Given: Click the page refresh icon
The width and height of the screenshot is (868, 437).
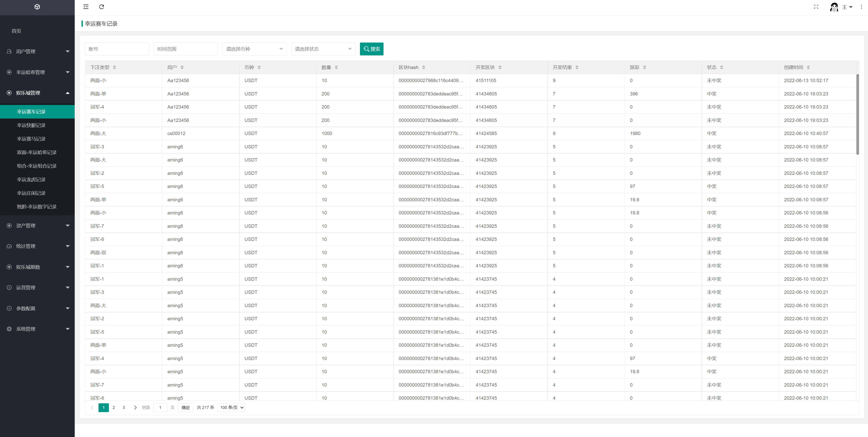Looking at the screenshot, I should (x=101, y=7).
